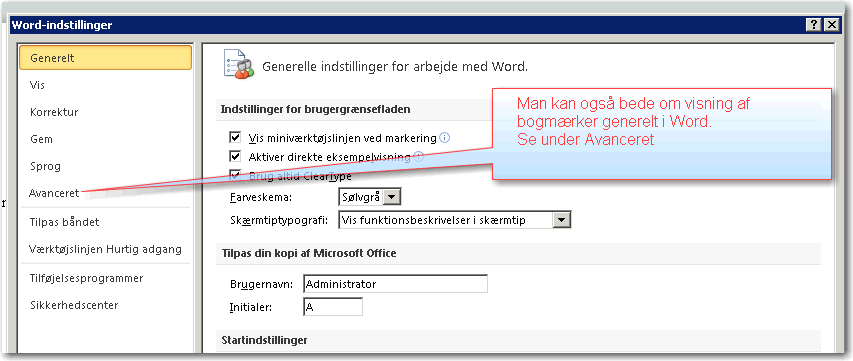Open the Vis settings category
This screenshot has height=361, width=853.
[38, 85]
